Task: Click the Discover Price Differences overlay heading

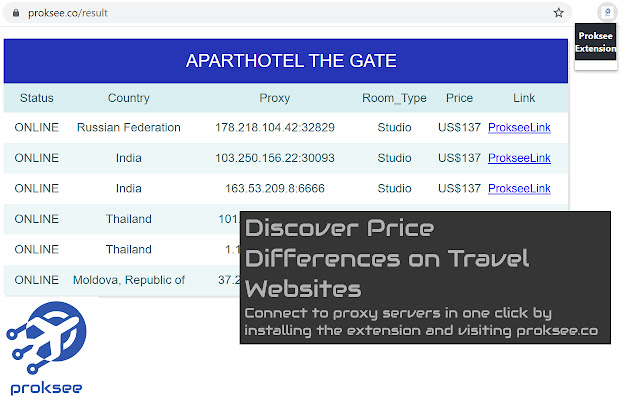Action: (387, 258)
